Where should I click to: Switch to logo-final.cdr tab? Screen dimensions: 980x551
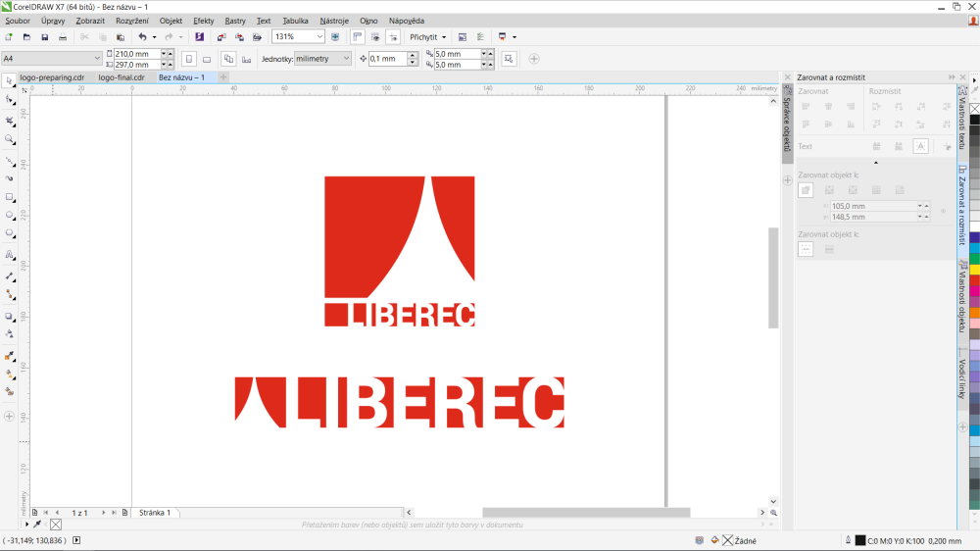(122, 76)
